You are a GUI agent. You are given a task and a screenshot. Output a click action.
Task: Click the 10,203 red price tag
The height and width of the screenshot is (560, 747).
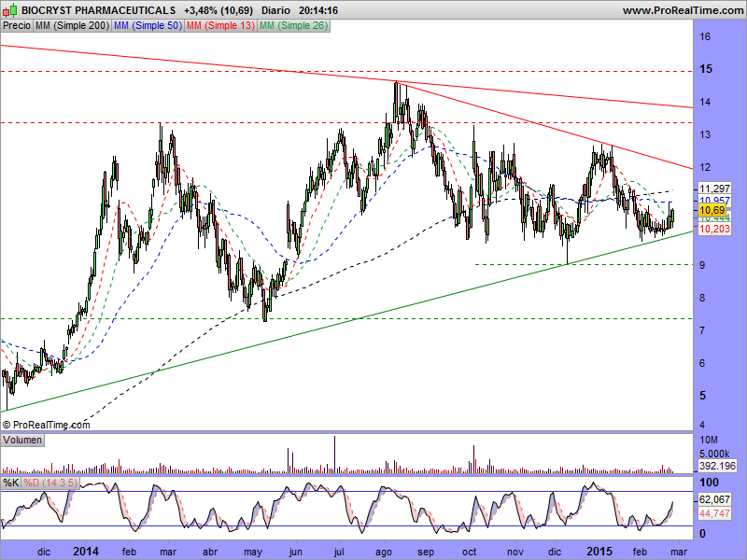(x=714, y=229)
